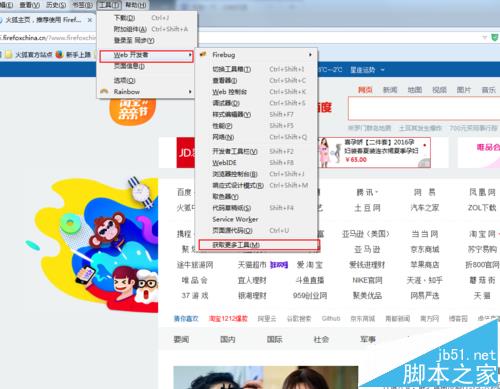Open the 书签(B) menu in the menu bar
The width and height of the screenshot is (500, 389).
tap(82, 5)
